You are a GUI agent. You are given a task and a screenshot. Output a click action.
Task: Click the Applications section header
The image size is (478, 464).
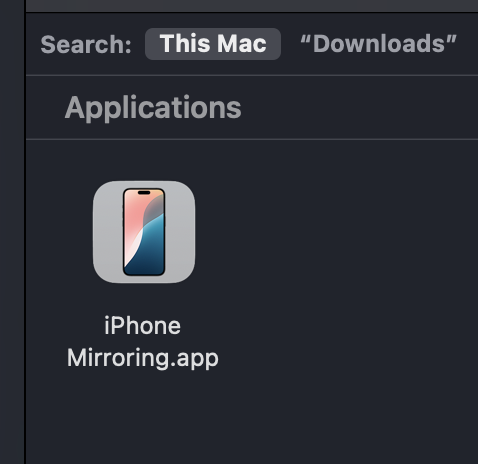(153, 107)
